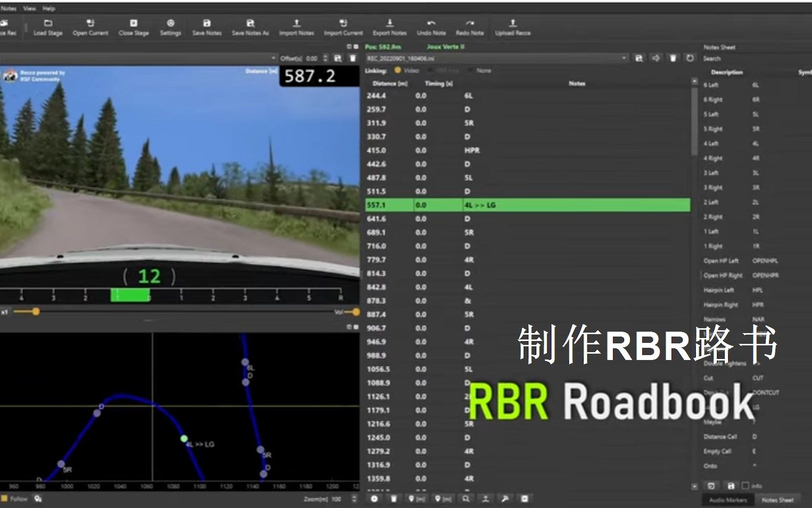
Task: Open the Notes menu
Action: (x=8, y=8)
